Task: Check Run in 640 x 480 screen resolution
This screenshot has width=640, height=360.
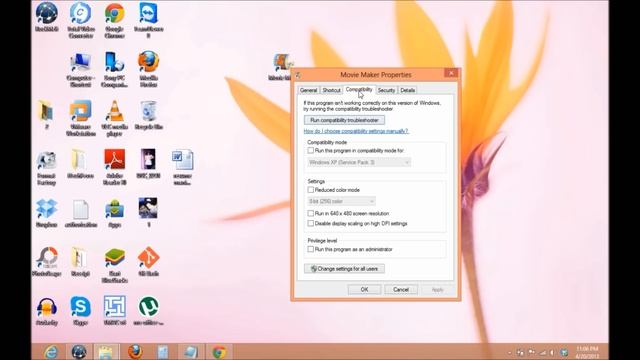Action: [311, 213]
